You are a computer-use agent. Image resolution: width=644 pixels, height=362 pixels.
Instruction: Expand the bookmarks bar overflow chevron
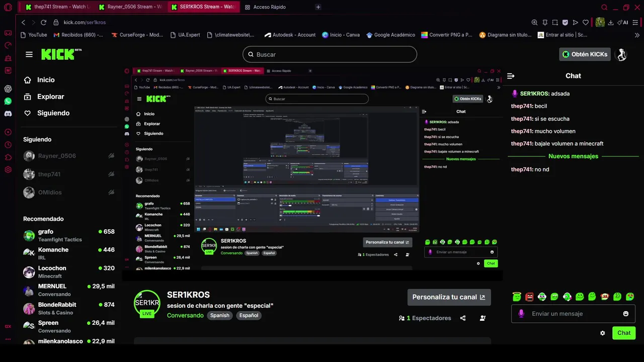click(x=637, y=35)
